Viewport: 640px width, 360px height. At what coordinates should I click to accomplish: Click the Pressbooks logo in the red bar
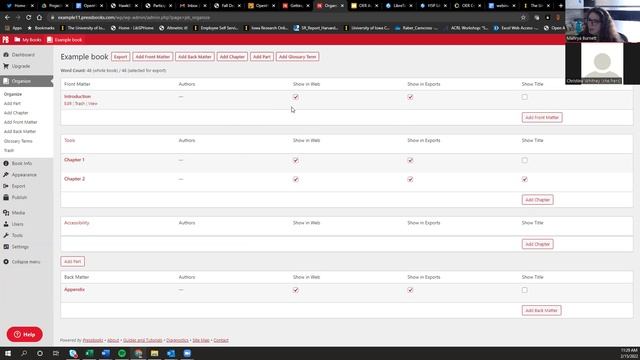tap(6, 40)
